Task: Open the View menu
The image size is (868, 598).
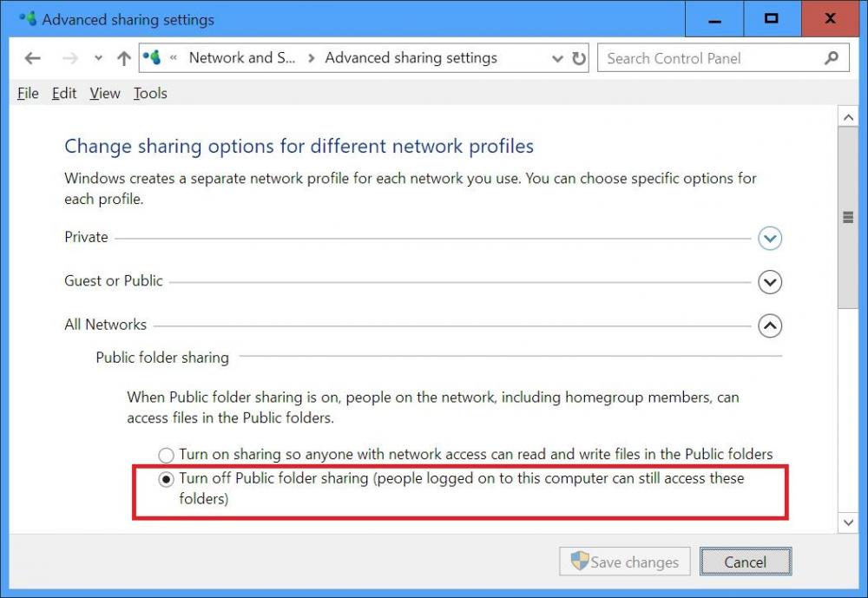Action: point(105,93)
